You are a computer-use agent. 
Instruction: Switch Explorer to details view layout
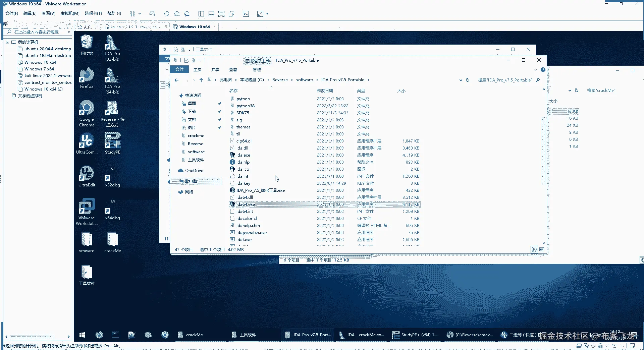[534, 249]
